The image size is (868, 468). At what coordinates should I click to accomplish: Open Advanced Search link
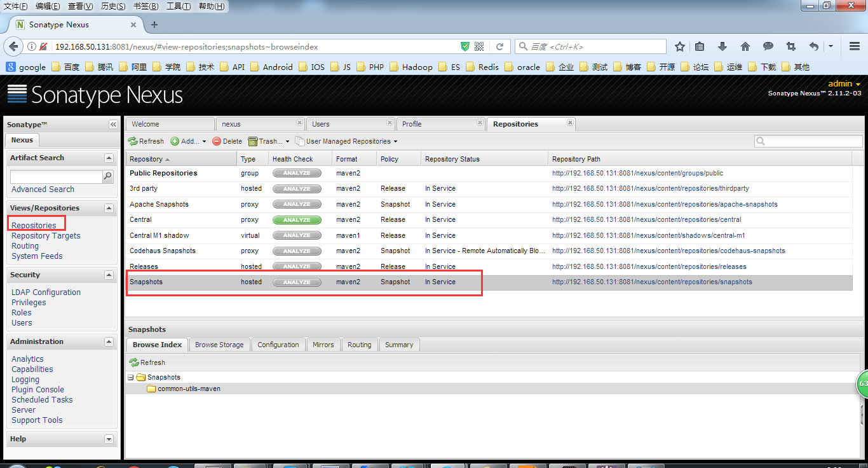point(43,189)
